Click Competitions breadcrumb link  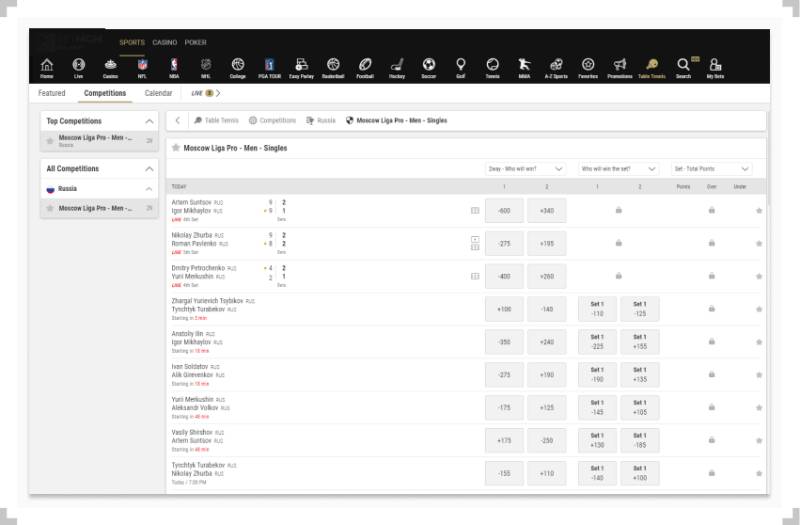pos(272,120)
